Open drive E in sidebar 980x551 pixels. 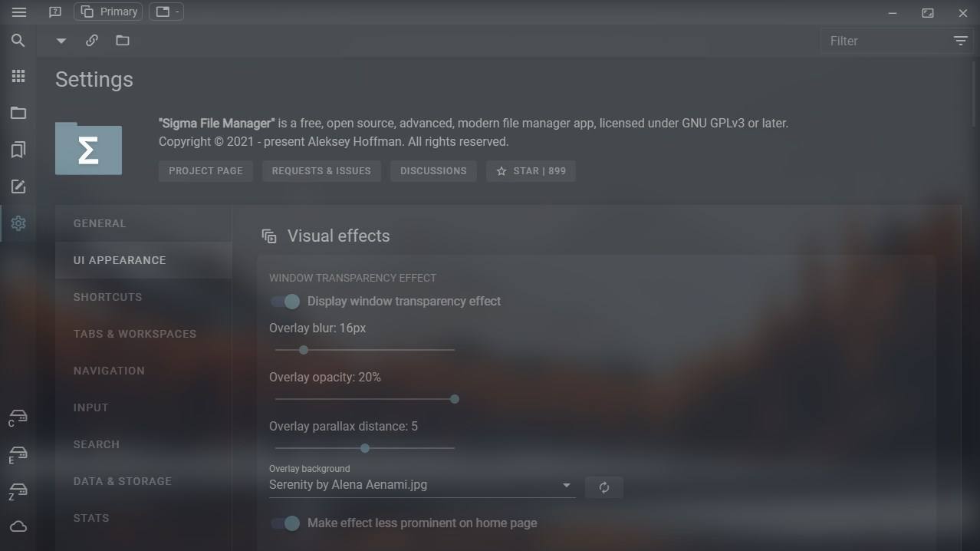pyautogui.click(x=18, y=454)
